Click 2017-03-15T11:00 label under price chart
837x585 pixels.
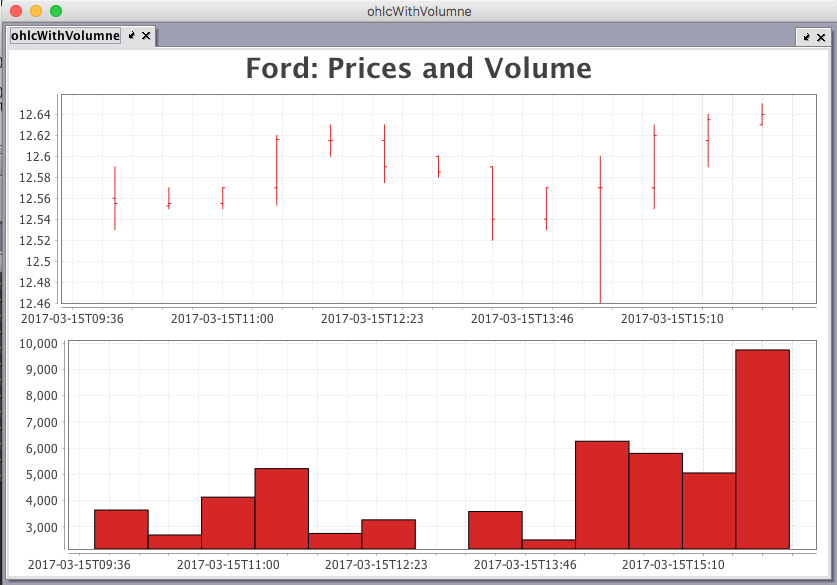pyautogui.click(x=222, y=319)
